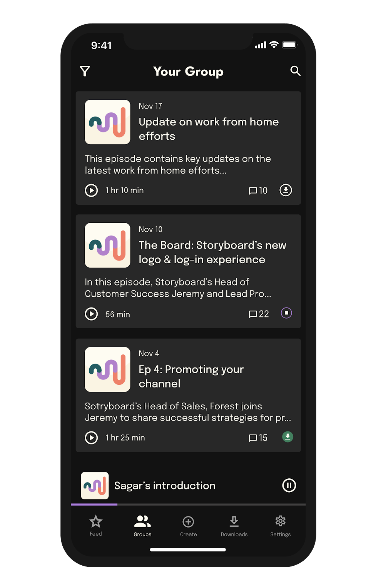The image size is (376, 588).
Task: Open the Update on work from home efforts title
Action: click(x=209, y=129)
